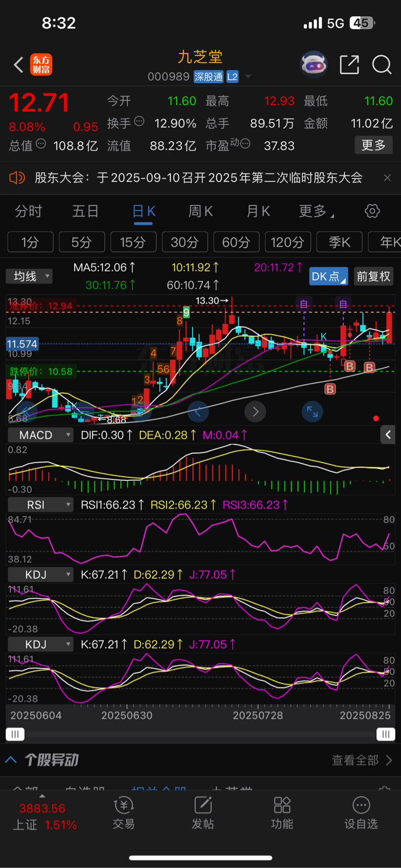Grab the right timeline range handle
The width and height of the screenshot is (401, 868).
(386, 734)
